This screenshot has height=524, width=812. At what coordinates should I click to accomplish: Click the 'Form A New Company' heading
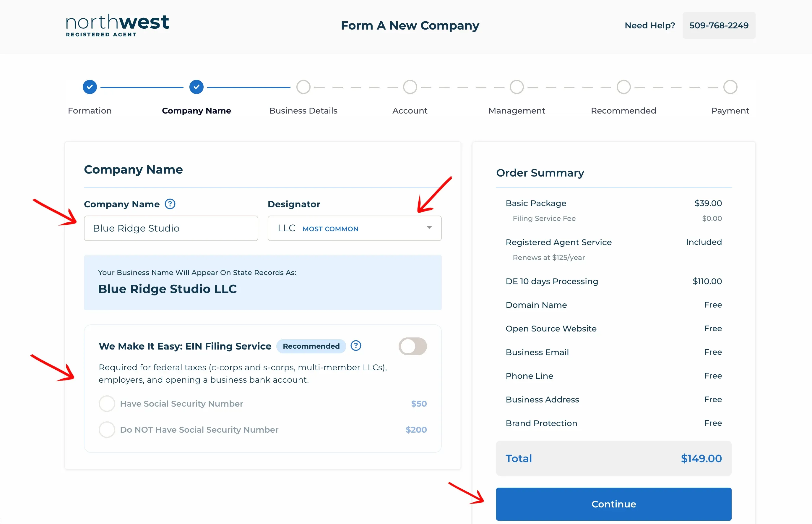[x=410, y=25]
